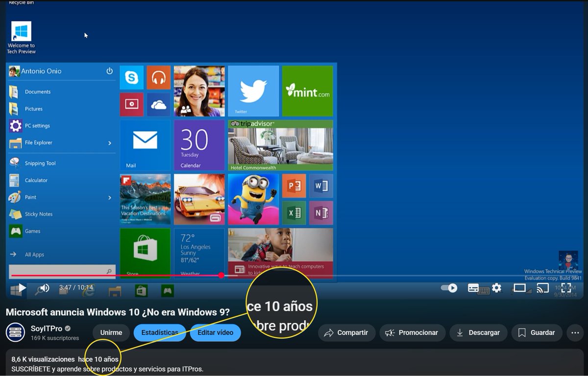Expand the File Explorer arrow in Start menu

point(110,143)
